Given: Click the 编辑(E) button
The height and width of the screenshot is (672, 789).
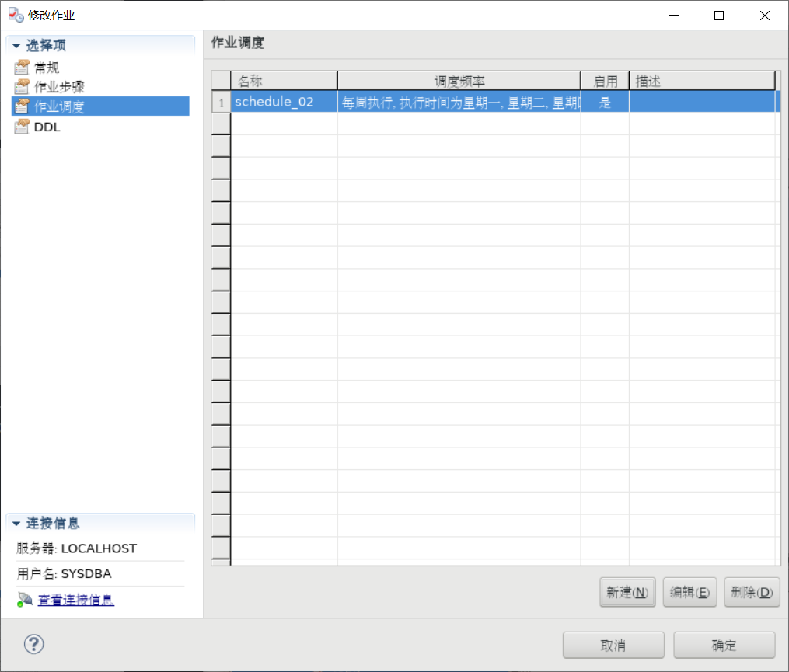Looking at the screenshot, I should click(690, 592).
